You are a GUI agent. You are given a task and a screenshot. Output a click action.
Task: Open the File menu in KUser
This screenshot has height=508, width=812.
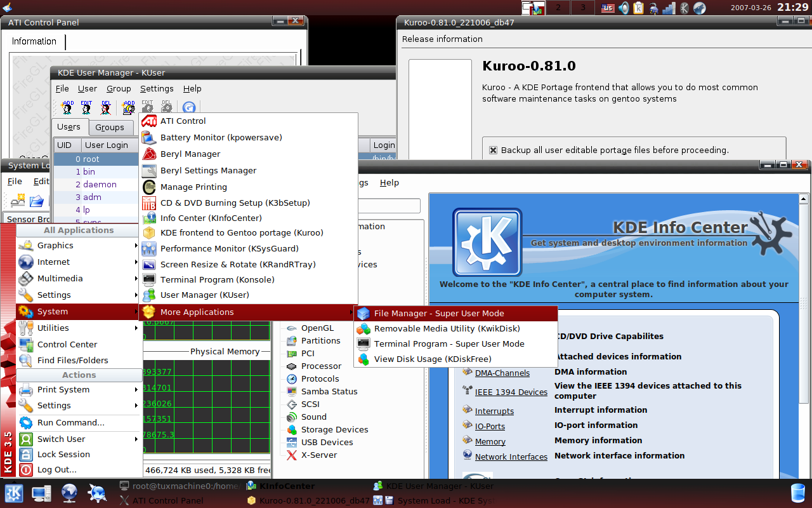[62, 88]
